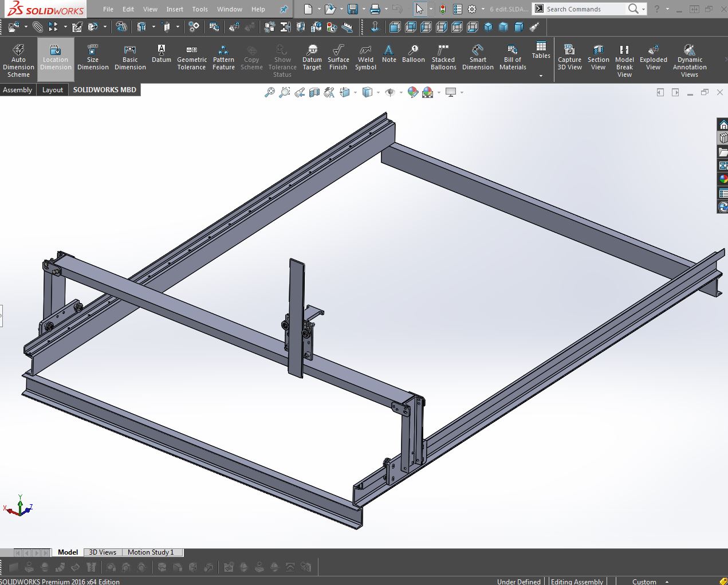The height and width of the screenshot is (585, 728).
Task: Select the SOLIDWORKS MBD tab
Action: coord(105,89)
